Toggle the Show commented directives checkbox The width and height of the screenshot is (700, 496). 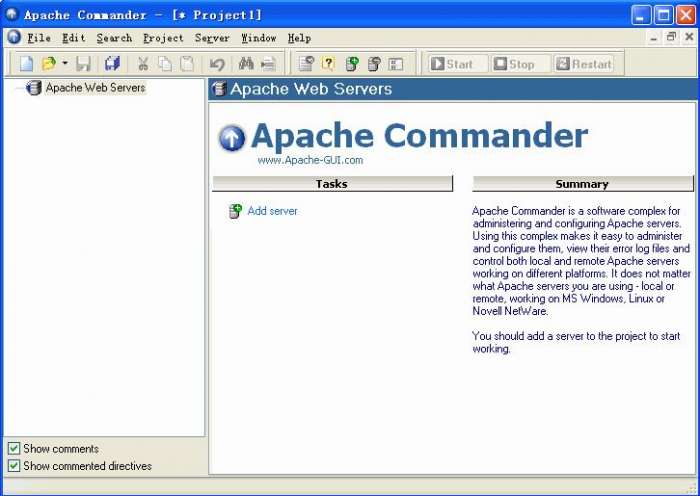(x=14, y=466)
